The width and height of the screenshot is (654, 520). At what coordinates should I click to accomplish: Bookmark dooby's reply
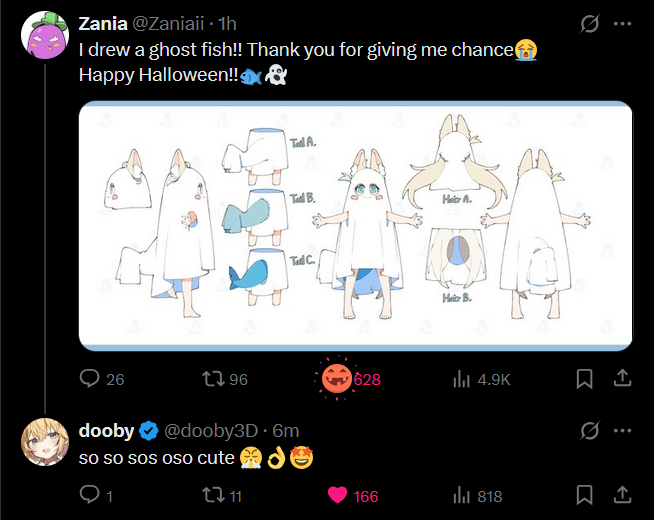pos(584,495)
